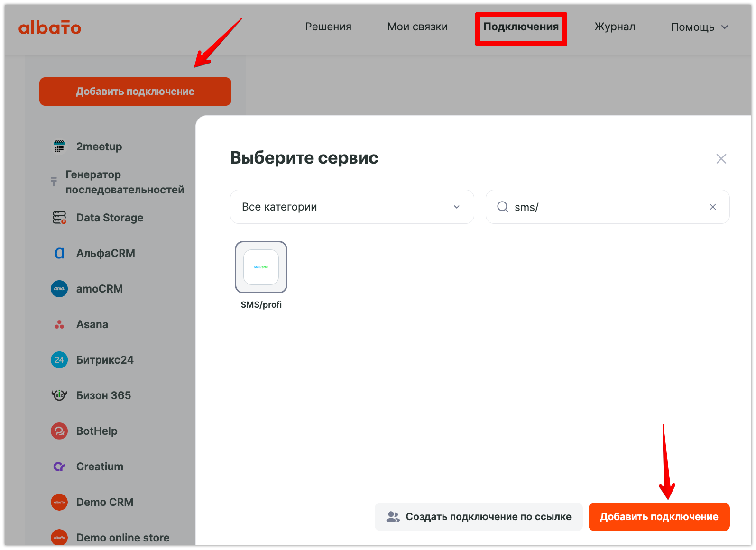This screenshot has width=756, height=550.
Task: Click the Albato logo
Action: (x=50, y=27)
